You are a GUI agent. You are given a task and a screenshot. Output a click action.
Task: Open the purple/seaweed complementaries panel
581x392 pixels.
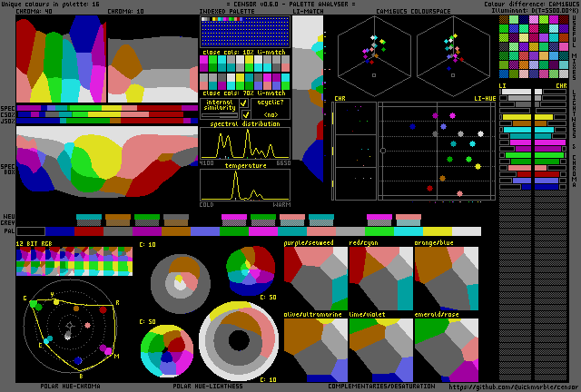316,279
